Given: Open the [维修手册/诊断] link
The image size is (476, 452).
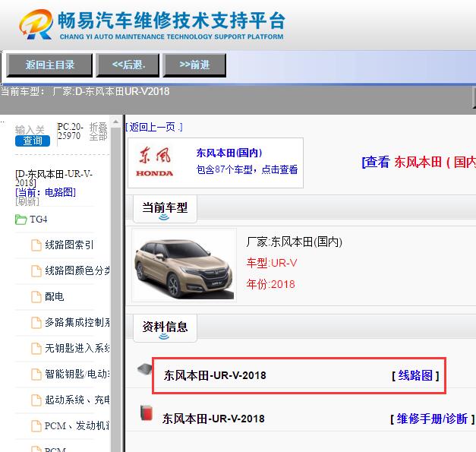Looking at the screenshot, I should pos(432,419).
